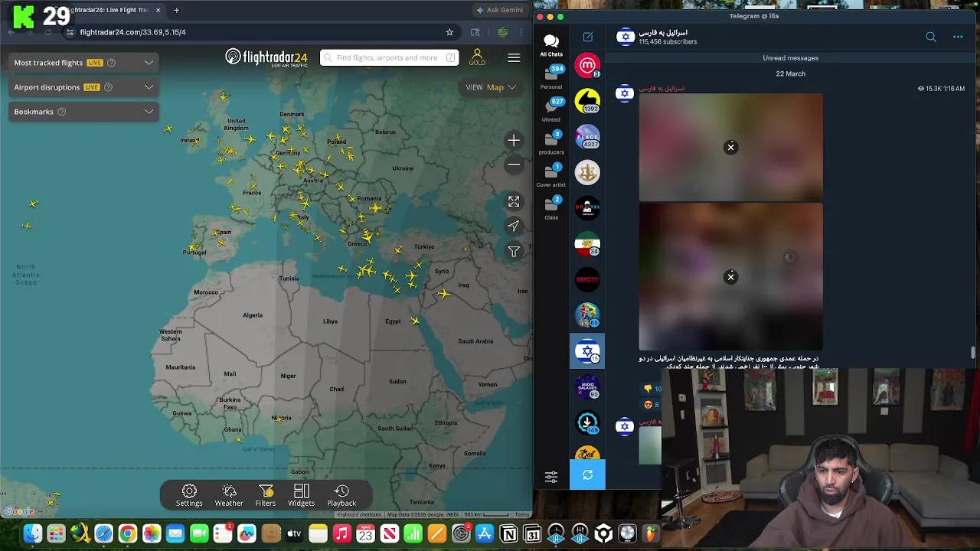The width and height of the screenshot is (980, 551).
Task: Cancel loading the second blurred media
Action: (x=730, y=276)
